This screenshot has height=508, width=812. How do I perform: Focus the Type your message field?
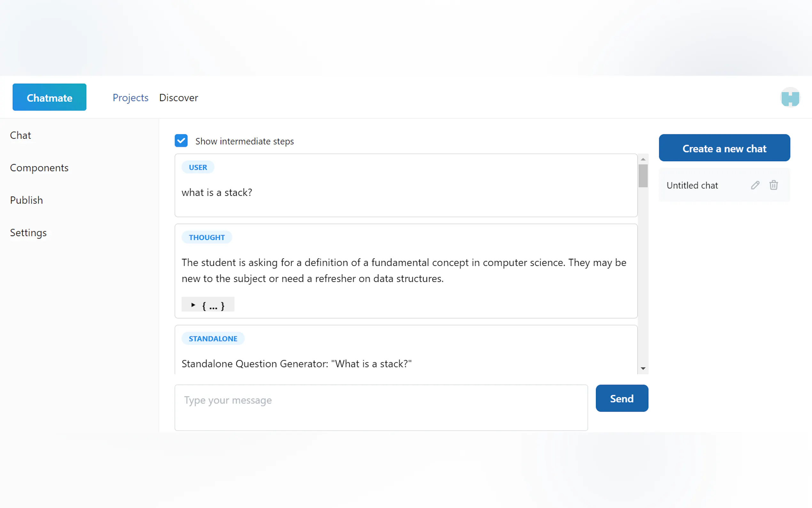click(381, 407)
